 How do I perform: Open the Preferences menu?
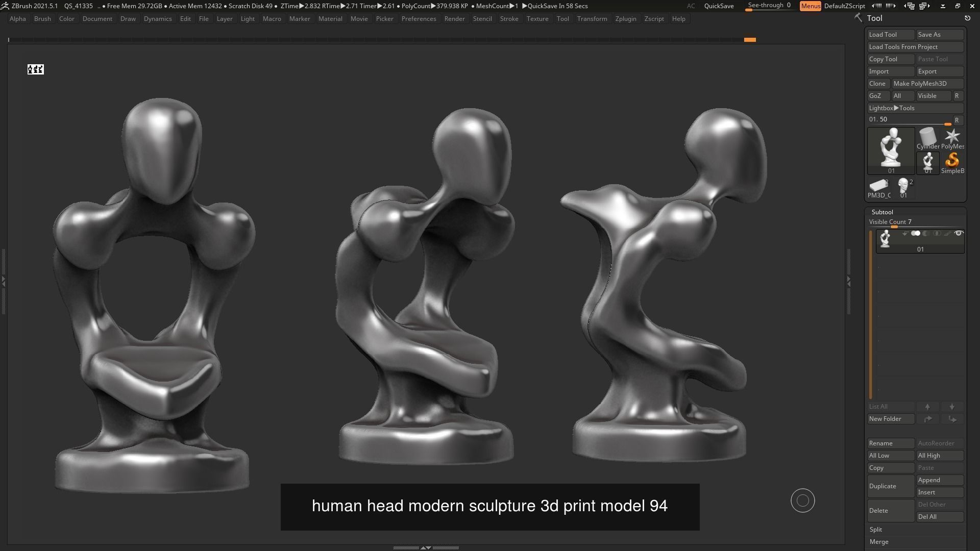pos(419,19)
